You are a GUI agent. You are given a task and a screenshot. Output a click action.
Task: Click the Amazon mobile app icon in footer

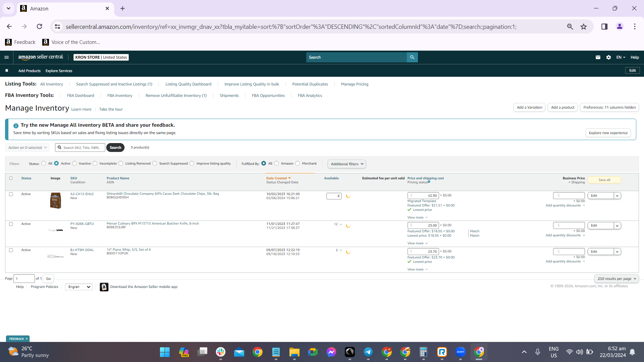[x=104, y=287]
